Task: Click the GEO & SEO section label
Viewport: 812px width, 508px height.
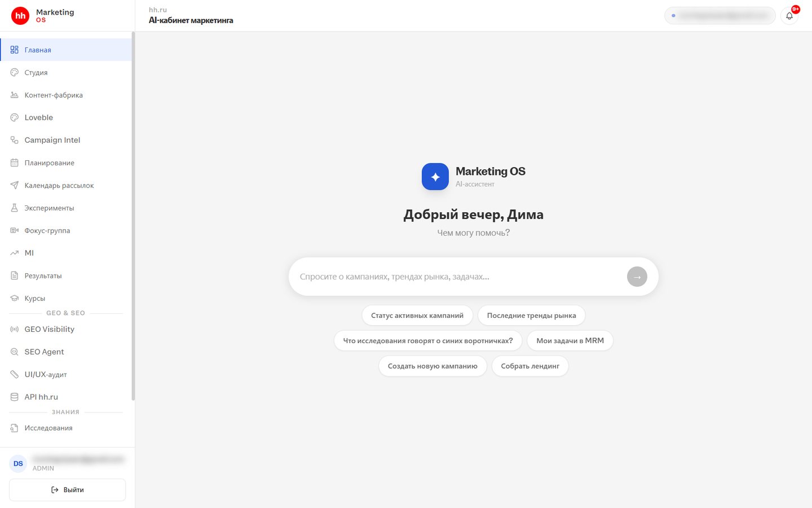Action: (x=65, y=313)
